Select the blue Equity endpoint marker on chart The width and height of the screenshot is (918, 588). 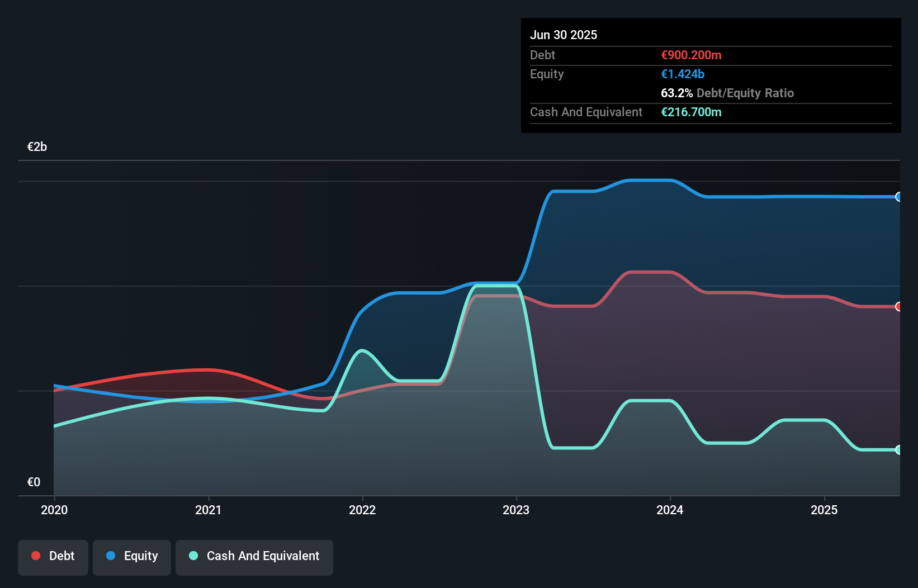(898, 197)
